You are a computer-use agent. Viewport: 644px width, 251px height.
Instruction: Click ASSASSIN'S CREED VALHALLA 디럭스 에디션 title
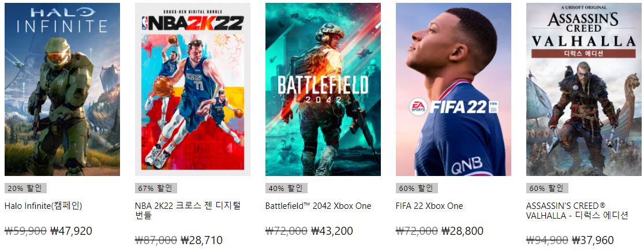577,211
